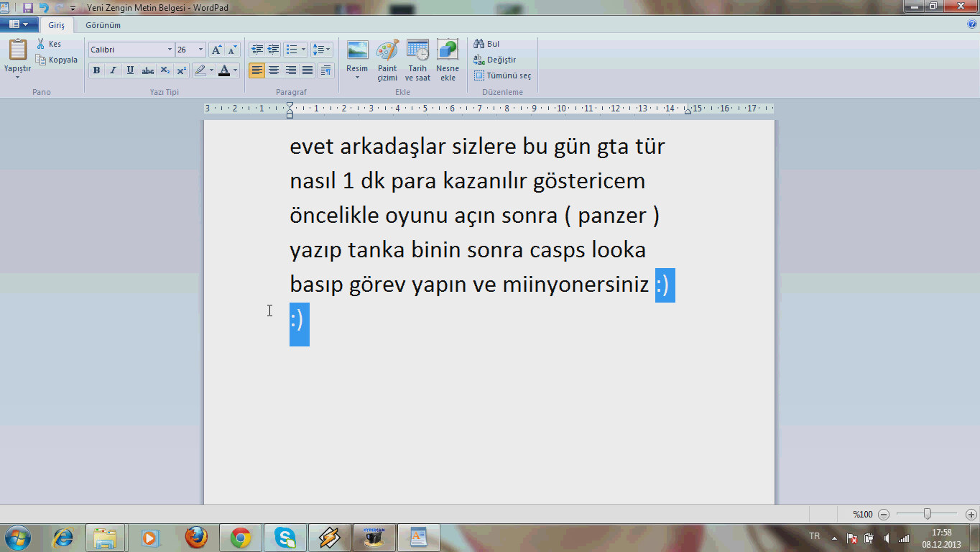Open the Yapıştır dropdown arrow
This screenshot has height=552, width=980.
point(17,77)
